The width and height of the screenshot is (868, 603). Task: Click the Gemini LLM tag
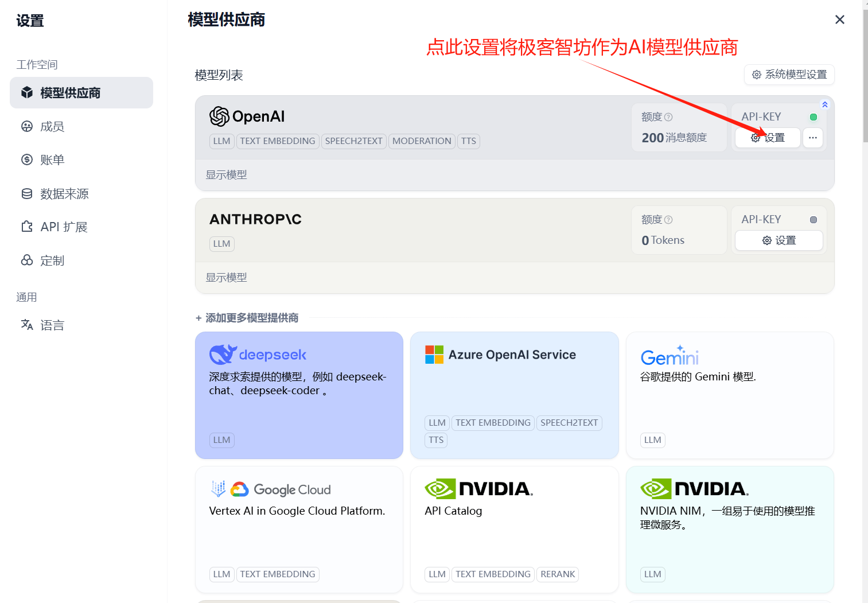pos(653,440)
